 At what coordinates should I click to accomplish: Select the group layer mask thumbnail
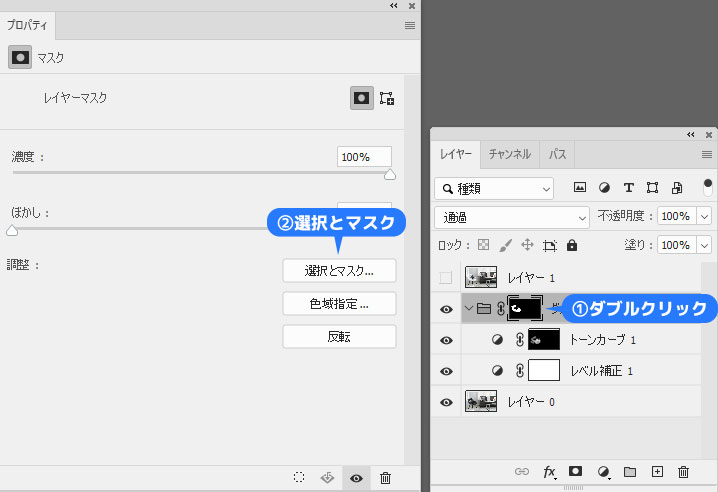pyautogui.click(x=525, y=308)
